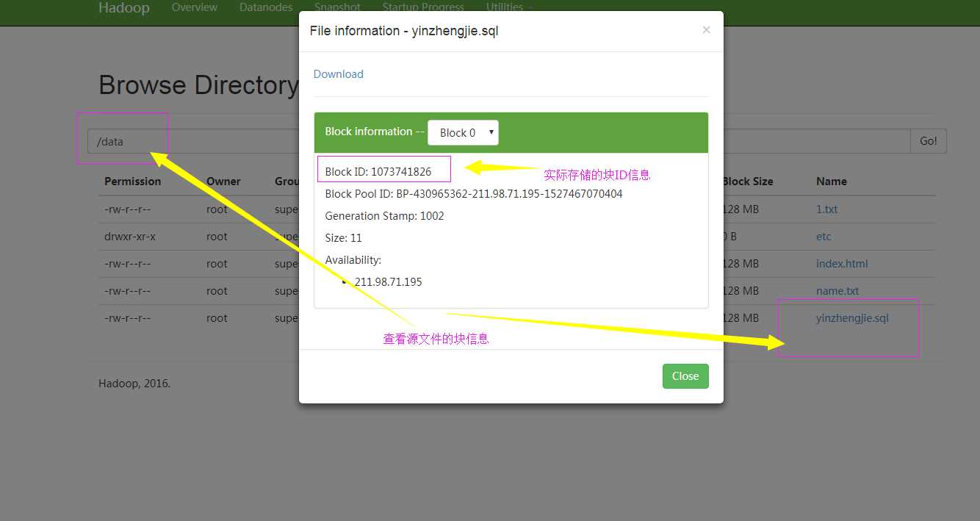Click the Block ID: 1073741826 text
The width and height of the screenshot is (980, 521).
(x=378, y=172)
